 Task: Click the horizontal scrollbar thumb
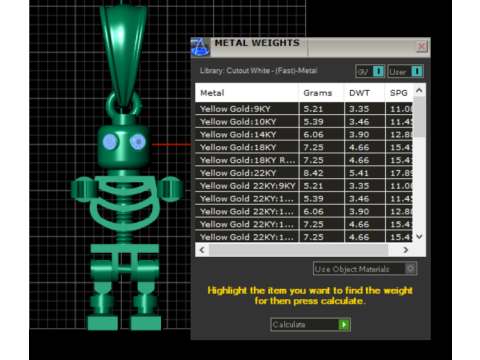pyautogui.click(x=298, y=250)
